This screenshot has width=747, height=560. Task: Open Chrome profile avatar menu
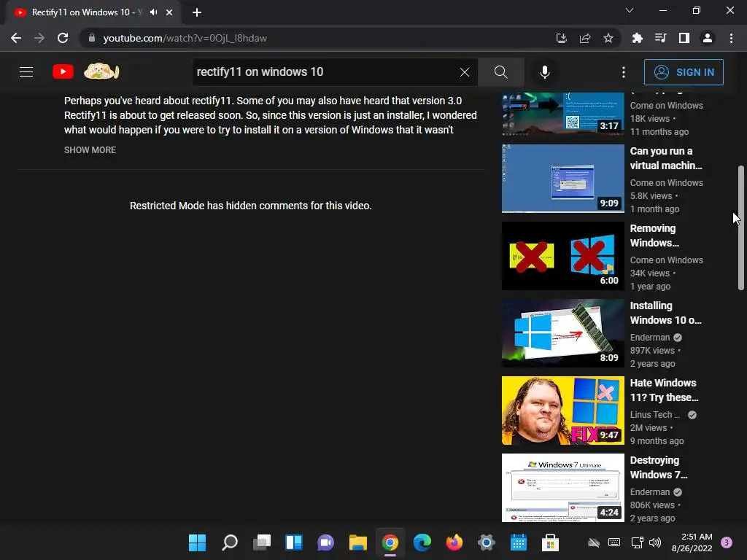[708, 38]
